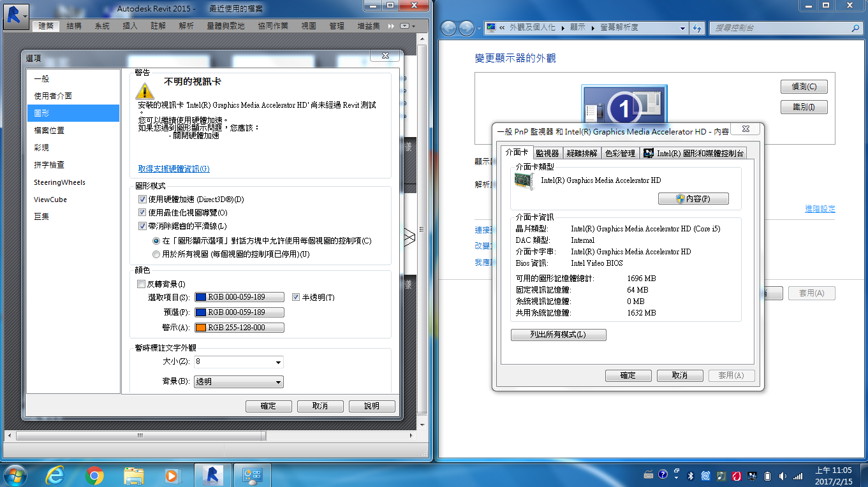Click the Intel graphics monitor tray icon
868x487 pixels.
click(x=753, y=476)
